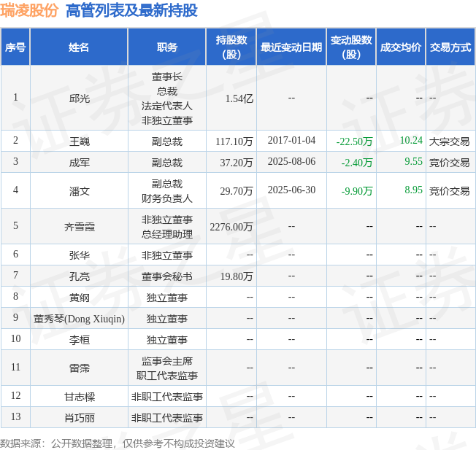Click the name 董秀琴(Dong Xiuqin)
This screenshot has width=476, height=450.
pos(79,319)
